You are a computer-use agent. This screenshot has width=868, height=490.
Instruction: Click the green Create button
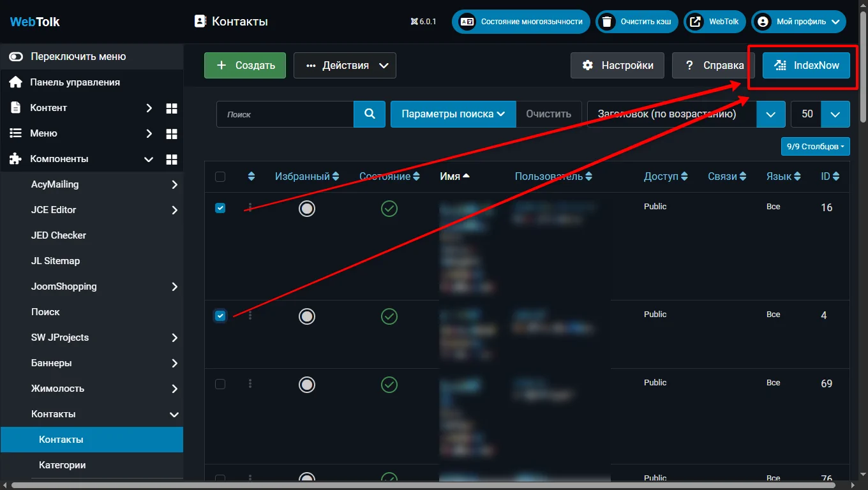point(245,65)
